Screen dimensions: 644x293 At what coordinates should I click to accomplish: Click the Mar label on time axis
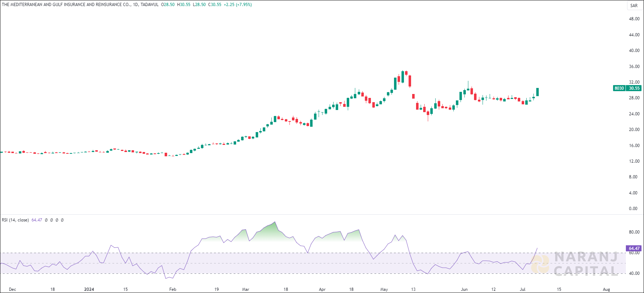click(246, 289)
